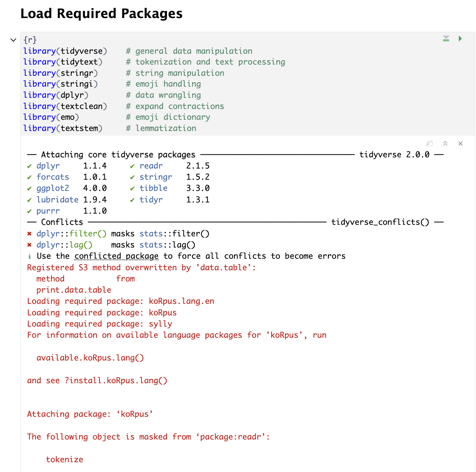Image resolution: width=476 pixels, height=472 pixels.
Task: Click the library(textclean) code line
Action: 65,106
